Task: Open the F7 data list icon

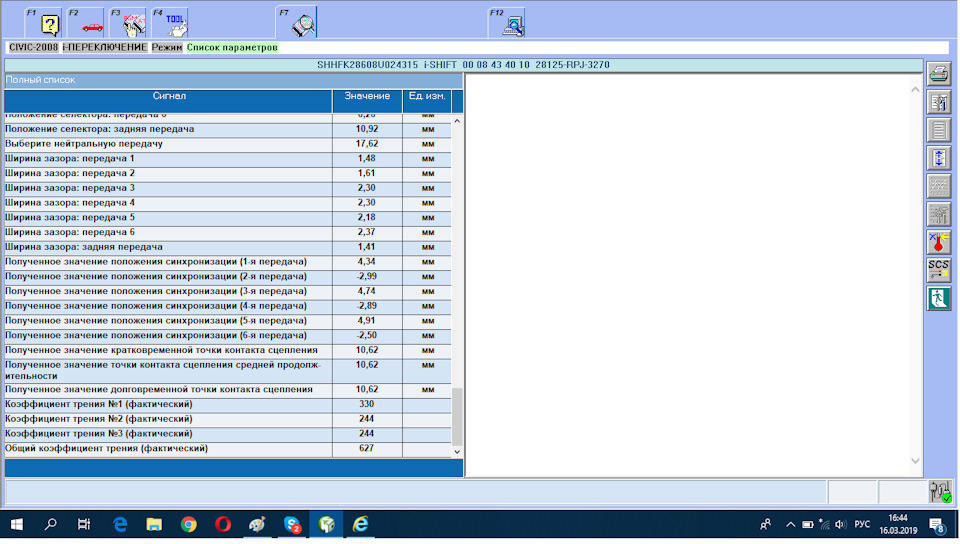Action: pos(296,23)
